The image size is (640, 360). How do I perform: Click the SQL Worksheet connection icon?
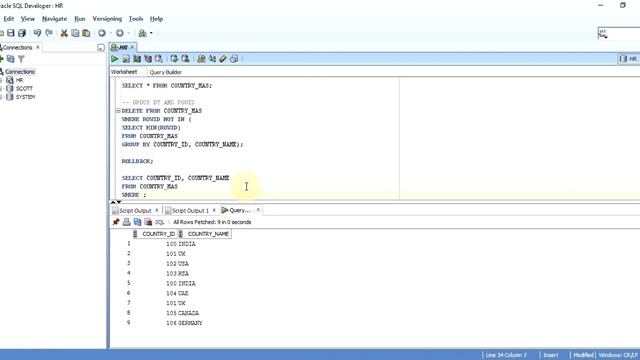(142, 33)
